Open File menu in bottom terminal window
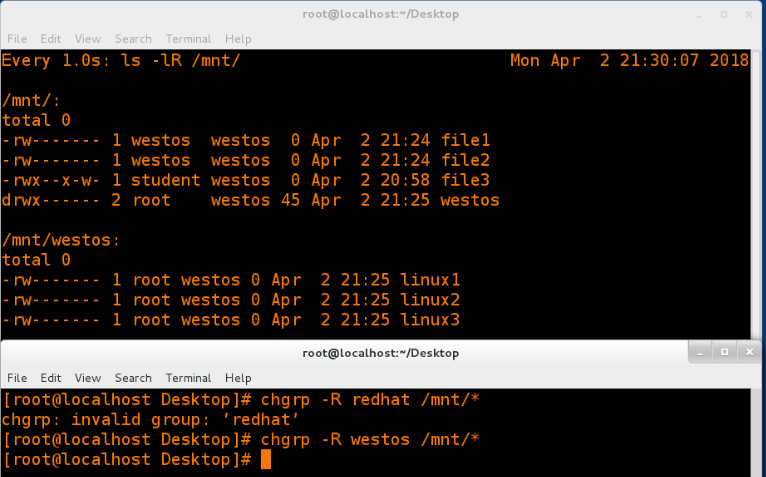766x477 pixels. point(17,378)
